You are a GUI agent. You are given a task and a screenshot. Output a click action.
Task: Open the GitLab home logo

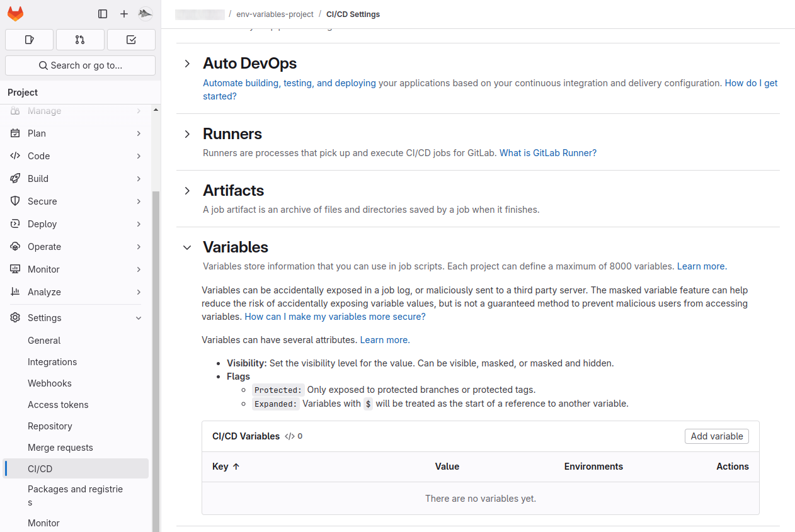click(15, 14)
